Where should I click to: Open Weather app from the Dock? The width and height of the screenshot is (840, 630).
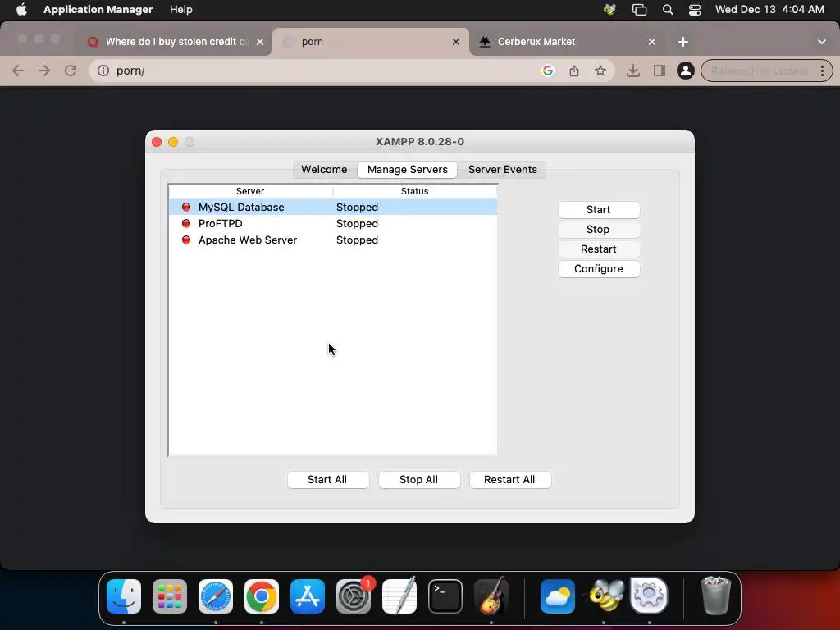coord(558,596)
